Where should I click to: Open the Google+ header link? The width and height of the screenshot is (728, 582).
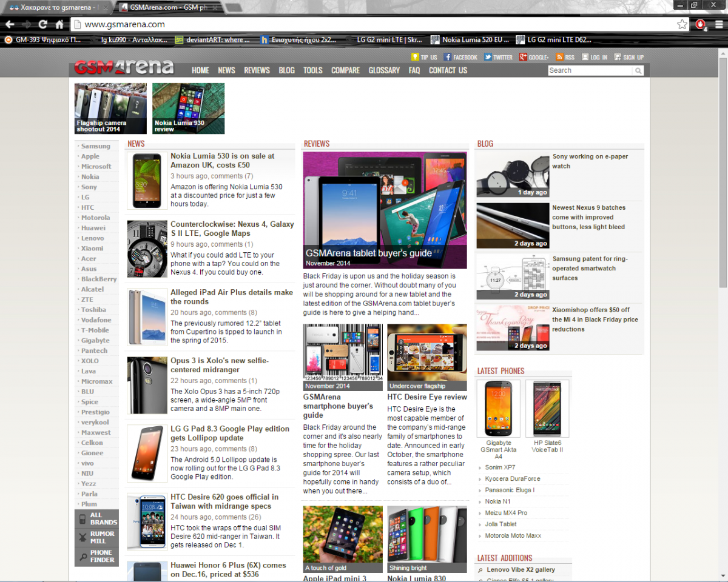pos(534,57)
